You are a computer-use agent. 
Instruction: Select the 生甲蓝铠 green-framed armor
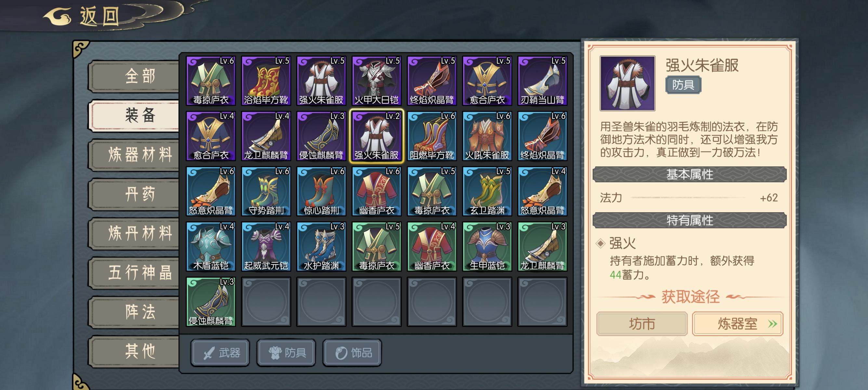click(x=487, y=247)
